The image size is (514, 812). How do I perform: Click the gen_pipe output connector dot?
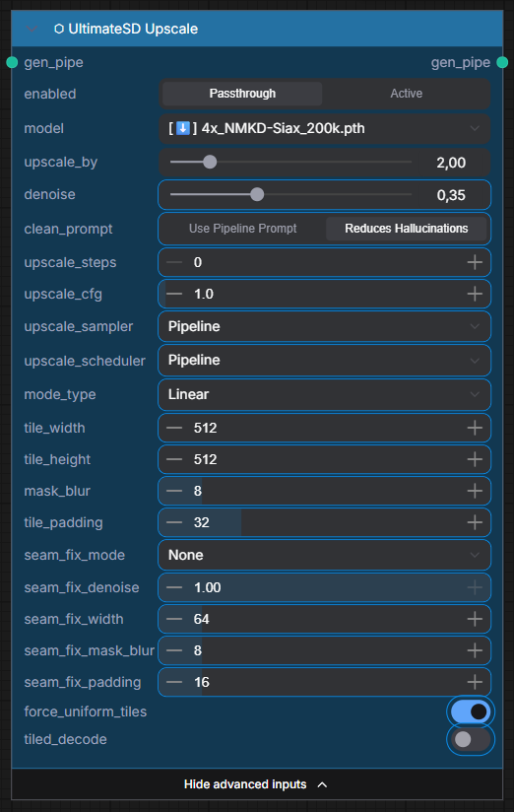502,63
